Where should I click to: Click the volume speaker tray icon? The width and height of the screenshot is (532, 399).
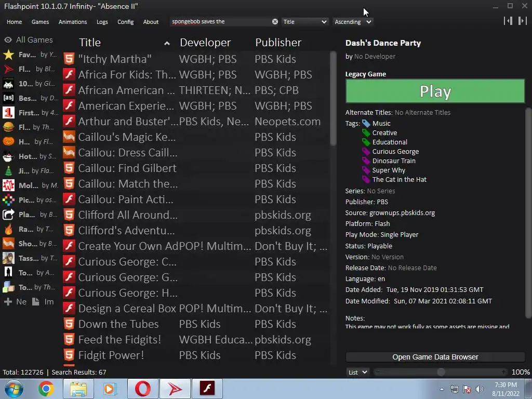coord(480,389)
